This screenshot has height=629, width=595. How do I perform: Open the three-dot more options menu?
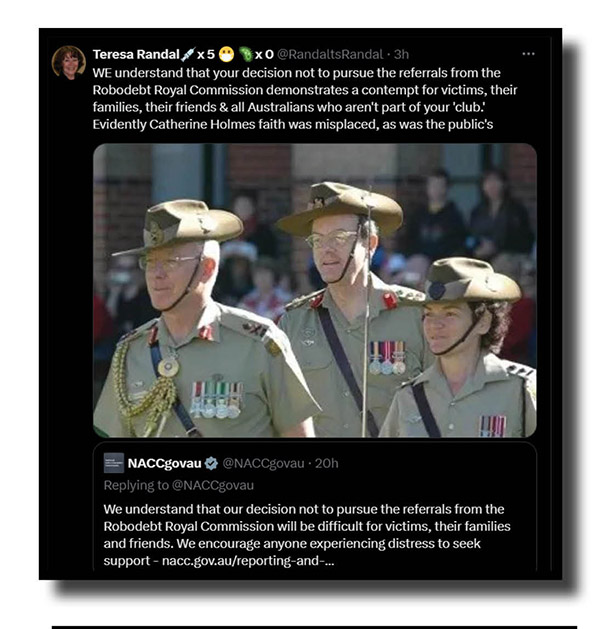(x=528, y=54)
